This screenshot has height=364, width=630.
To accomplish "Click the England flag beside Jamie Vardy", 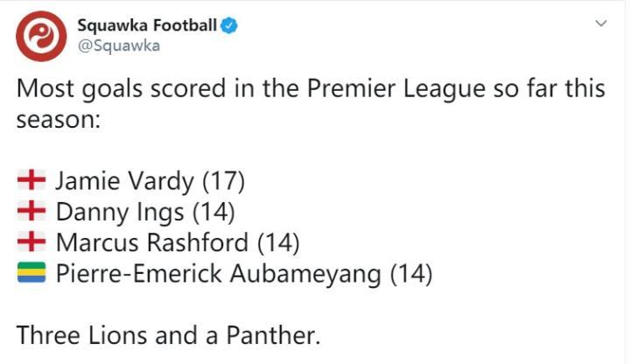I will tap(32, 181).
